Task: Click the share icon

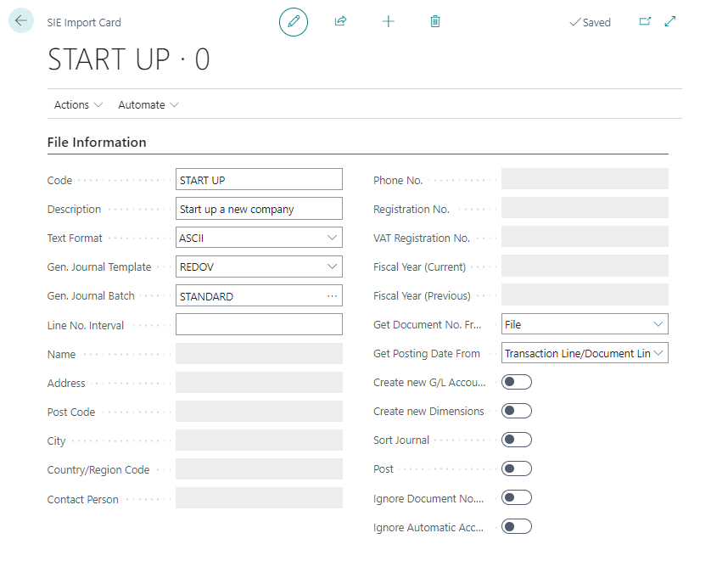Action: [341, 21]
